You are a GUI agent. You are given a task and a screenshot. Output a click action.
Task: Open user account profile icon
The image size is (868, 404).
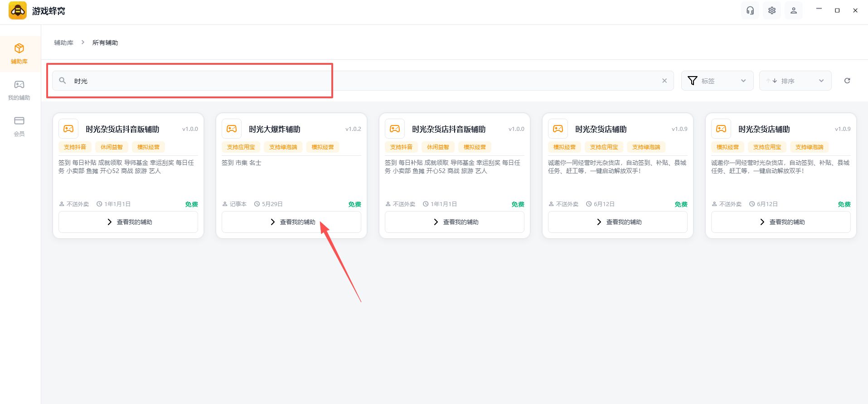point(794,10)
